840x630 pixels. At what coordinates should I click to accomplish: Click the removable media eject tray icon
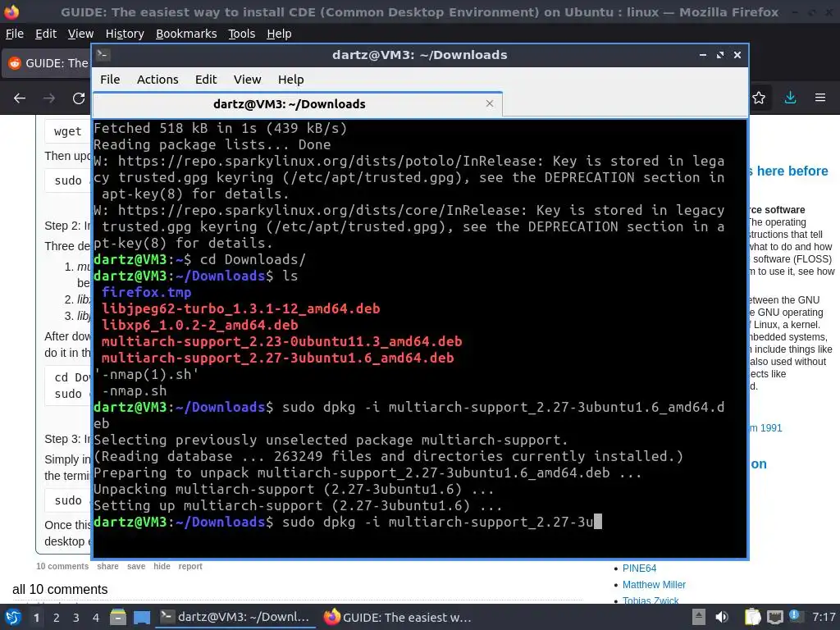tap(699, 617)
